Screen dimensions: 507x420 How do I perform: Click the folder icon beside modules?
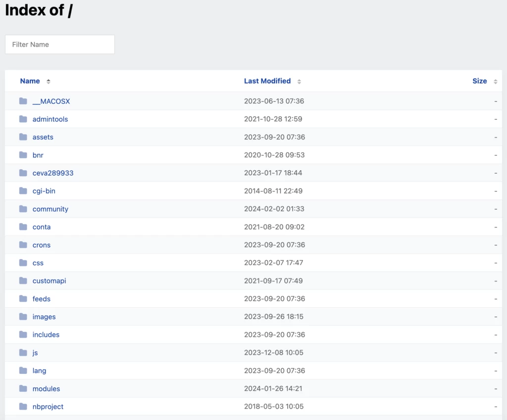coord(23,388)
